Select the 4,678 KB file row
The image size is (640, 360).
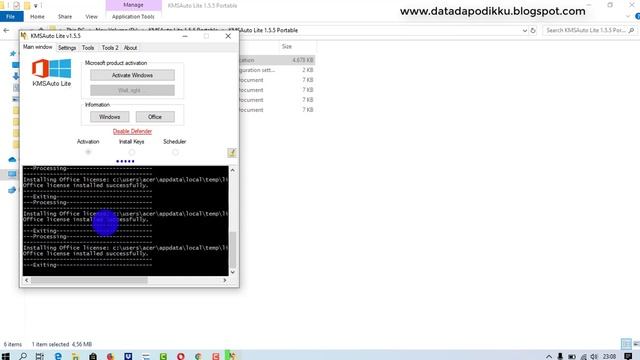[277, 60]
